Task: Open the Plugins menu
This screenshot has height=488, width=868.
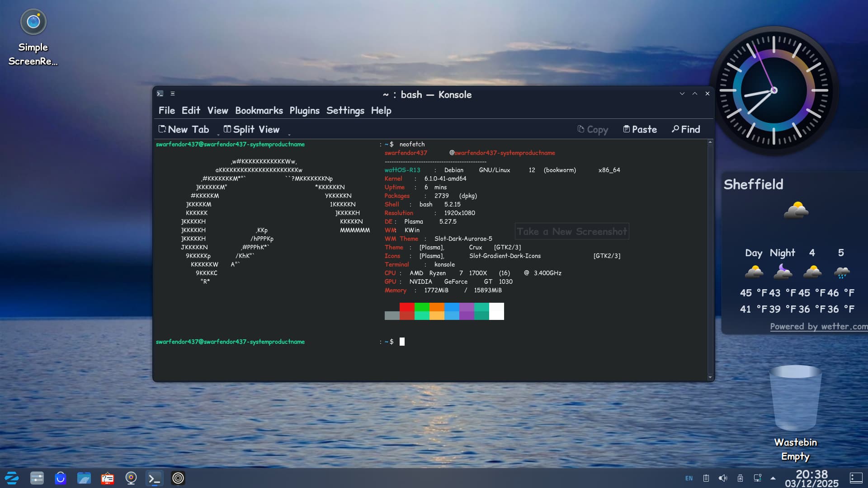Action: [304, 111]
